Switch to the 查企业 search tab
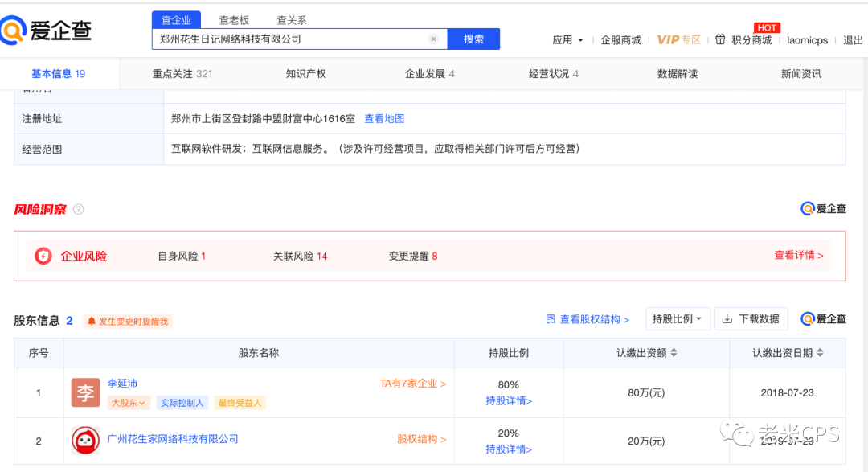 coord(176,20)
